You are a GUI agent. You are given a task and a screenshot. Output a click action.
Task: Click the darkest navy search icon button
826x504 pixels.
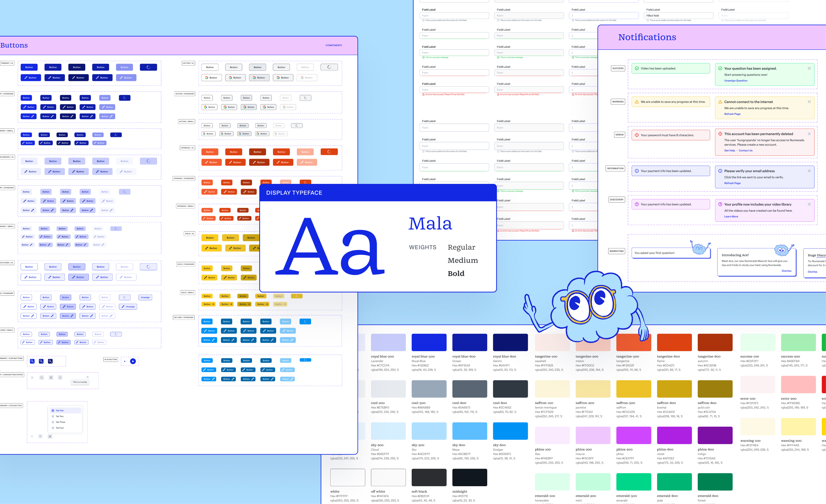[50, 361]
